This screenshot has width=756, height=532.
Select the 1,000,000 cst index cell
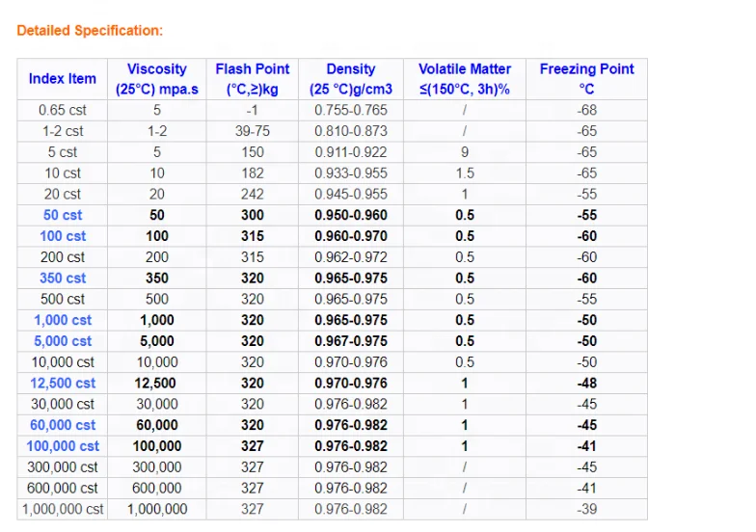tap(63, 509)
